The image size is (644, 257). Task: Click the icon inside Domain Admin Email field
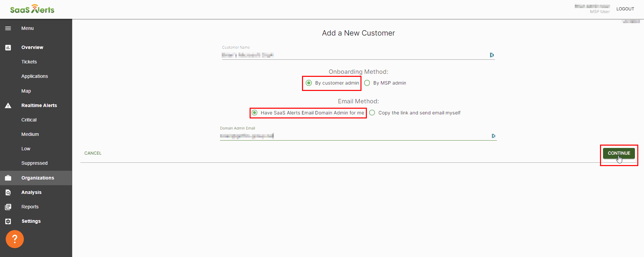(493, 136)
